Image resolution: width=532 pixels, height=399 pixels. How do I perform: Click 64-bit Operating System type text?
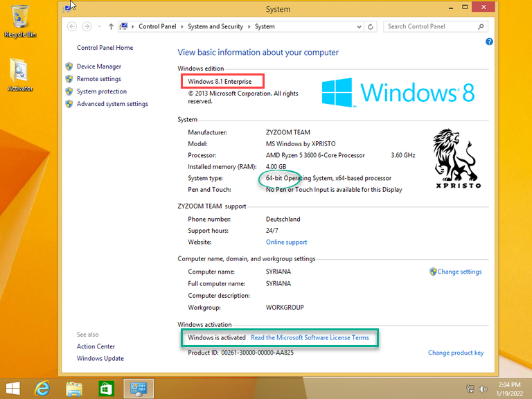(328, 179)
